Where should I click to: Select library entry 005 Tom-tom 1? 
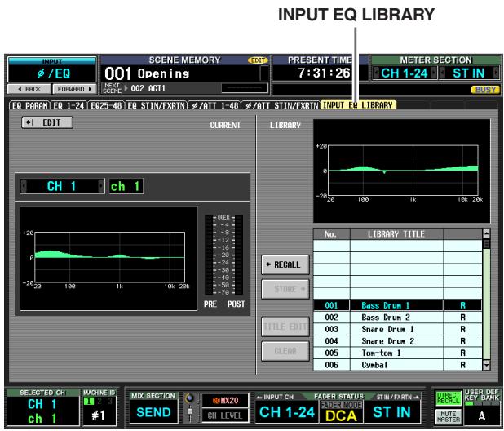(x=398, y=353)
